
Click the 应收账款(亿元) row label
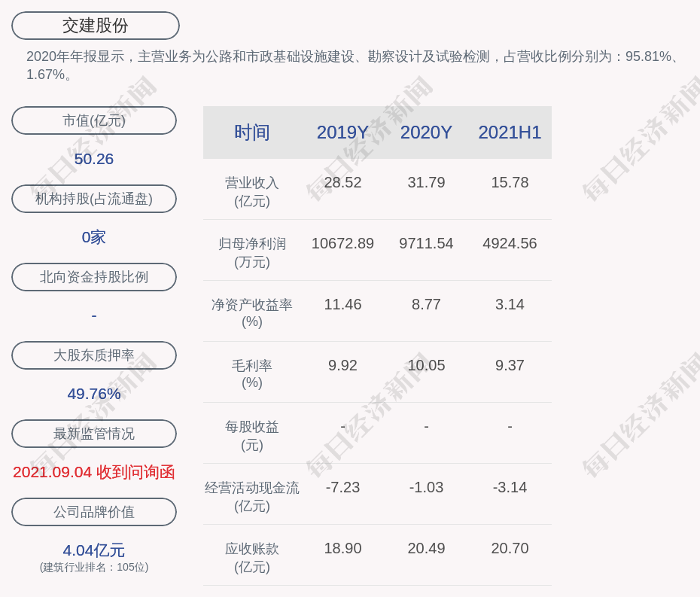252,558
